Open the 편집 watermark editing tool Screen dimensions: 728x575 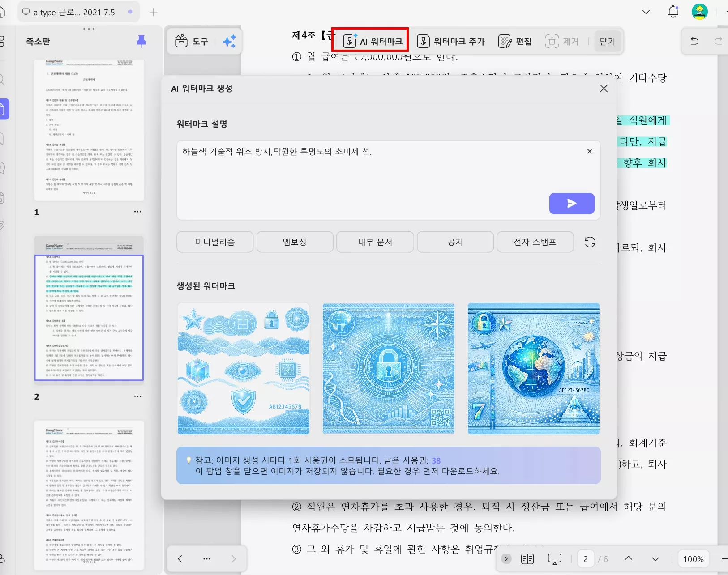click(516, 41)
